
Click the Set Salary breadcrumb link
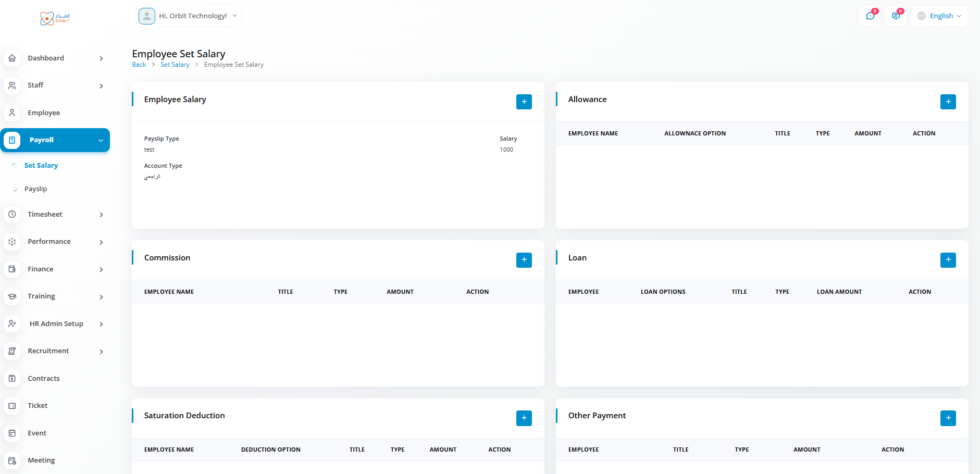(x=175, y=65)
